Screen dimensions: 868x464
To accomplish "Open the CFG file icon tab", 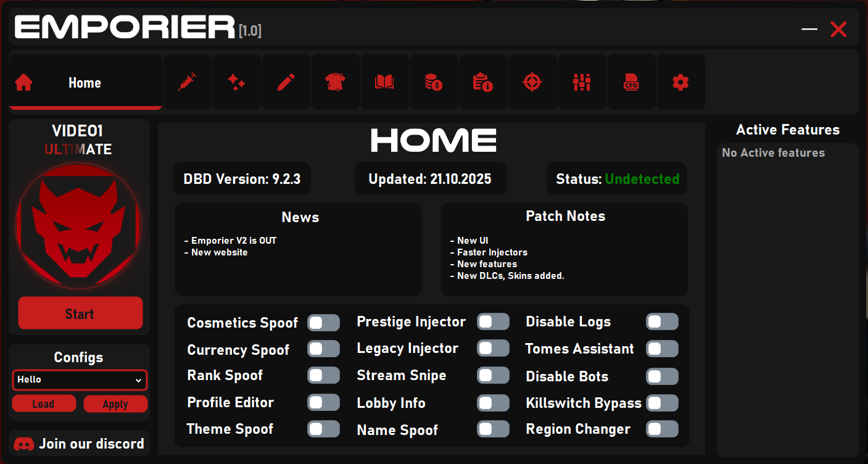I will point(631,82).
